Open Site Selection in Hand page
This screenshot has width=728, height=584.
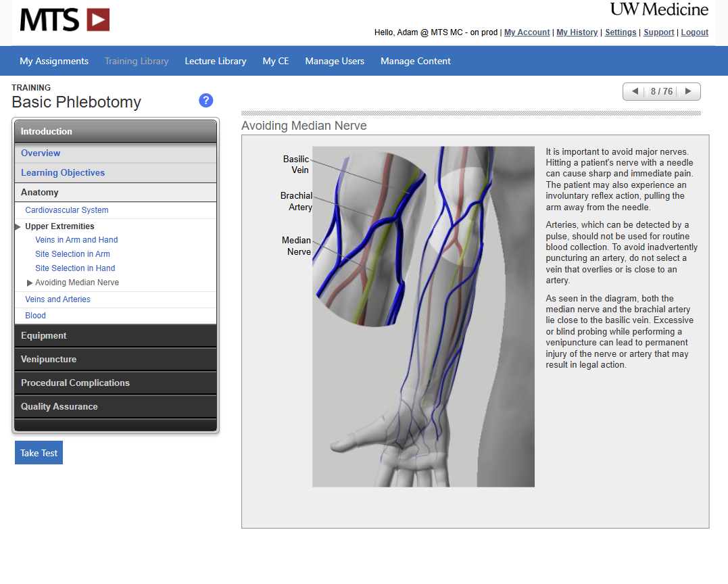click(75, 268)
